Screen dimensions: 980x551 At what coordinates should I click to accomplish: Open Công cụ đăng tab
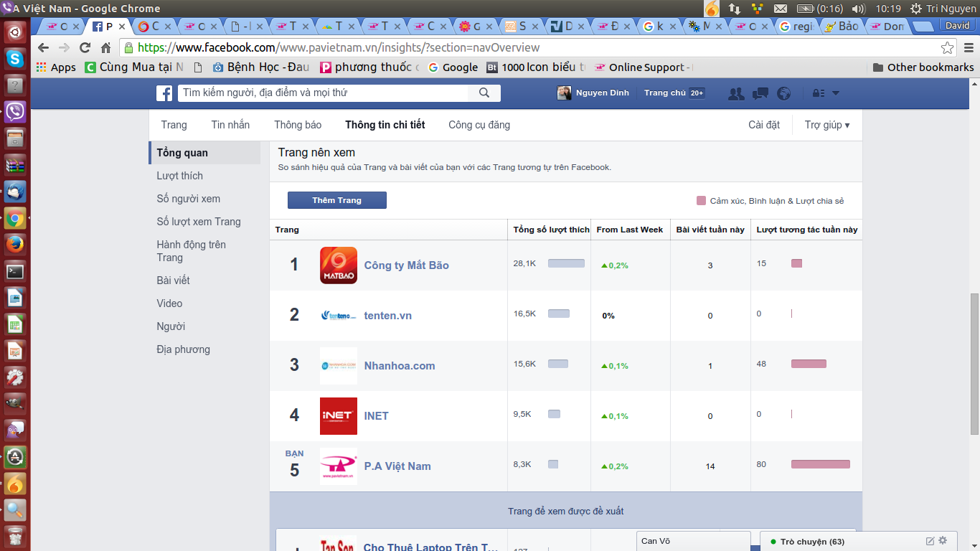[479, 125]
